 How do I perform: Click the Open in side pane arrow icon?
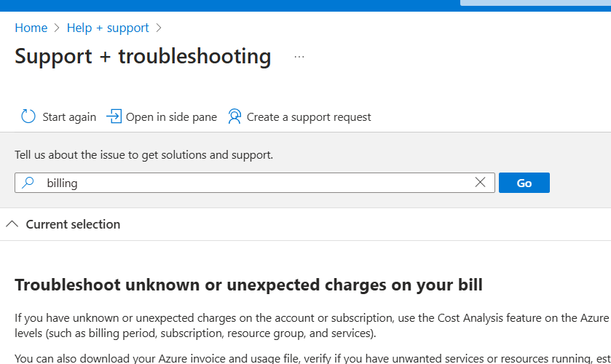pyautogui.click(x=114, y=116)
